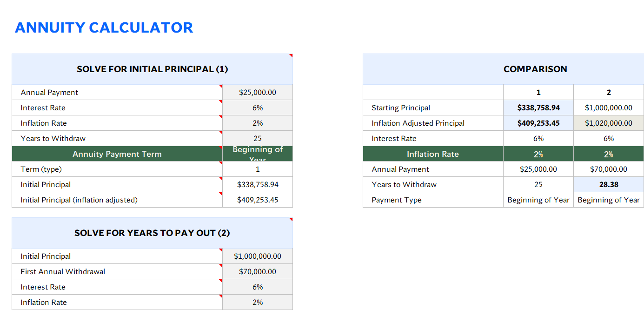Select the 2% Inflation Rate under Comparison column 1
The width and height of the screenshot is (644, 310).
pyautogui.click(x=538, y=154)
